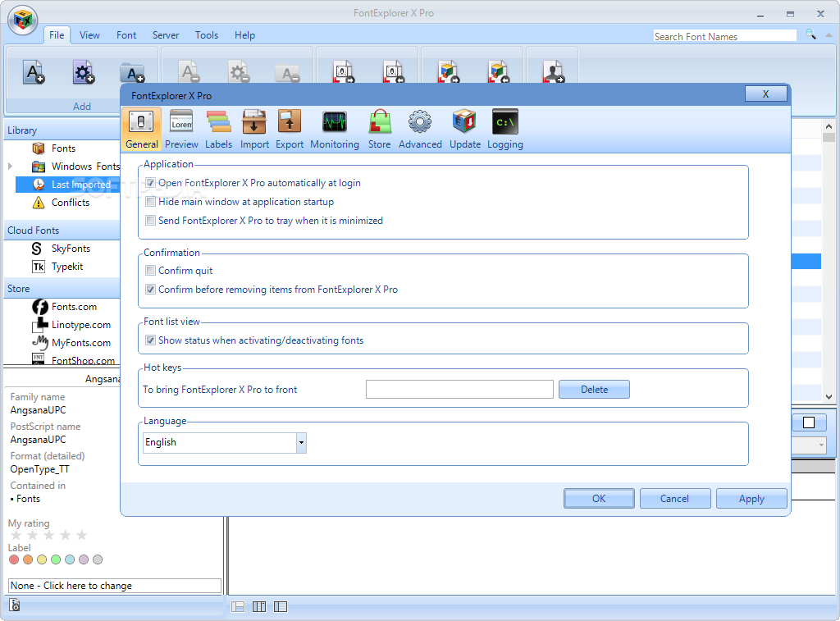This screenshot has height=621, width=840.
Task: Close the preferences dialog with X
Action: (765, 94)
